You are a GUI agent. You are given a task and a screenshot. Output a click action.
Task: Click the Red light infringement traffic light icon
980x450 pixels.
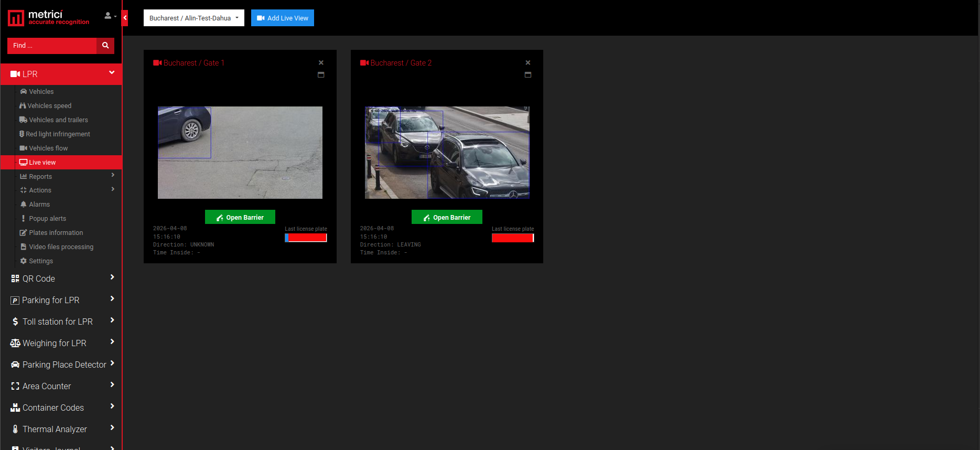[22, 134]
